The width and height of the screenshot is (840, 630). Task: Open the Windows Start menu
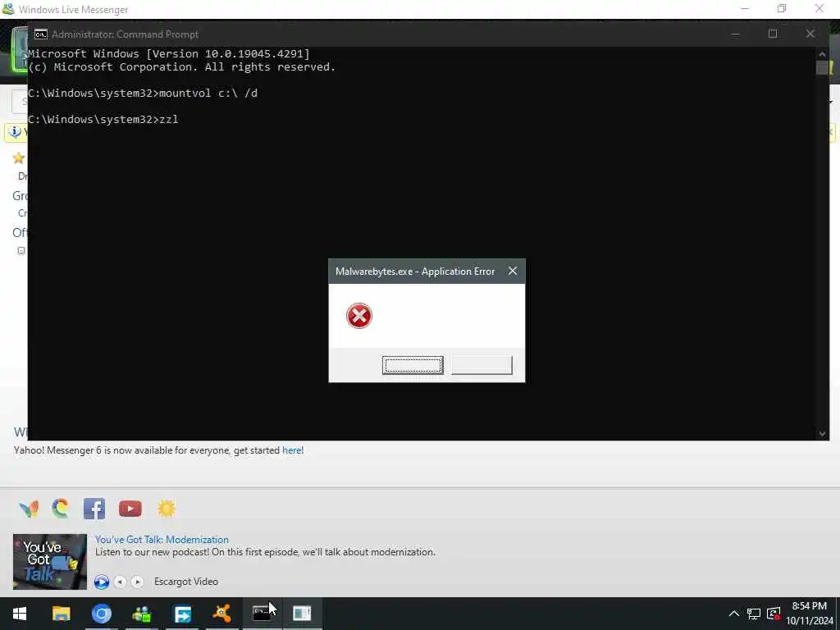coord(20,614)
